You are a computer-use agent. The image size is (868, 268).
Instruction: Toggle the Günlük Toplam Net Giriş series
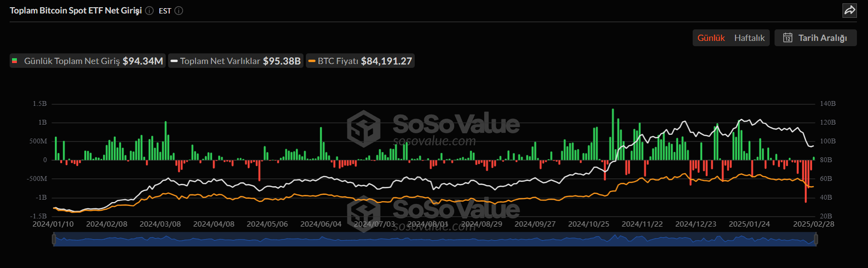coord(88,61)
